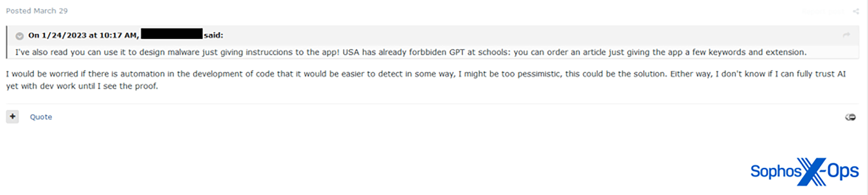Click the 'On 1/24/2023 at 10:17 AM' text
The height and width of the screenshot is (195, 868).
83,35
